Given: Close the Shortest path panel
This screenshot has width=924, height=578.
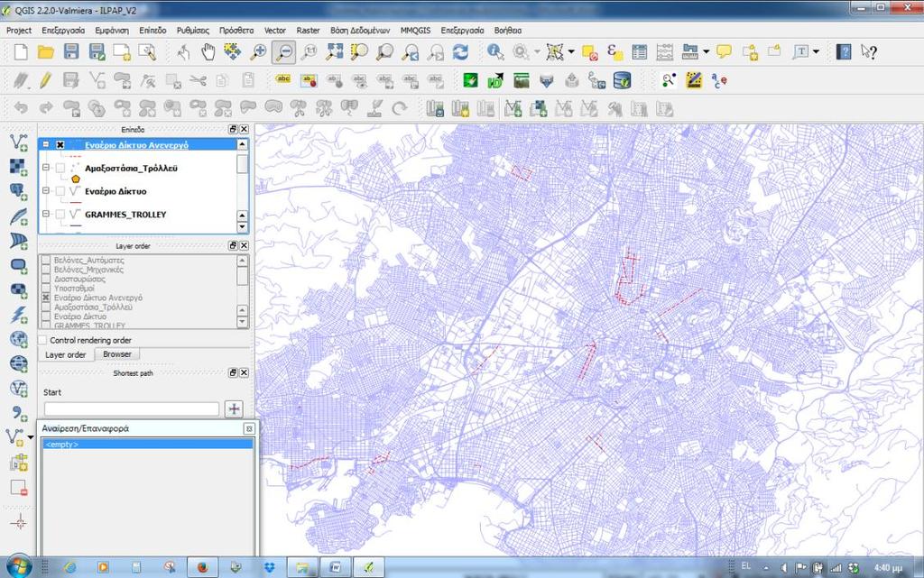Looking at the screenshot, I should [244, 372].
